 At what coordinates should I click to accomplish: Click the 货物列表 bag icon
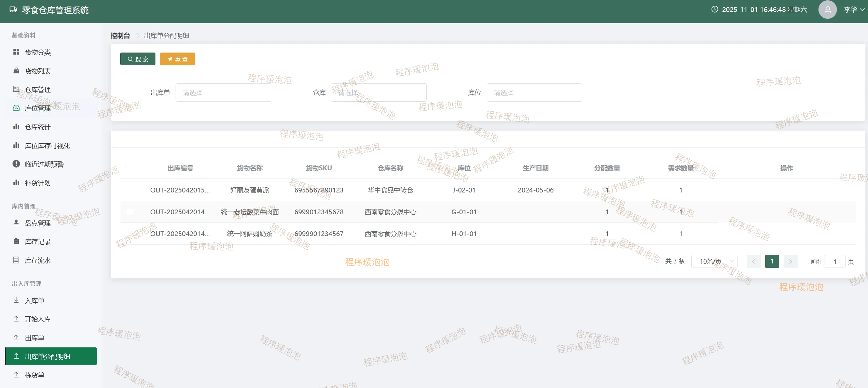16,71
